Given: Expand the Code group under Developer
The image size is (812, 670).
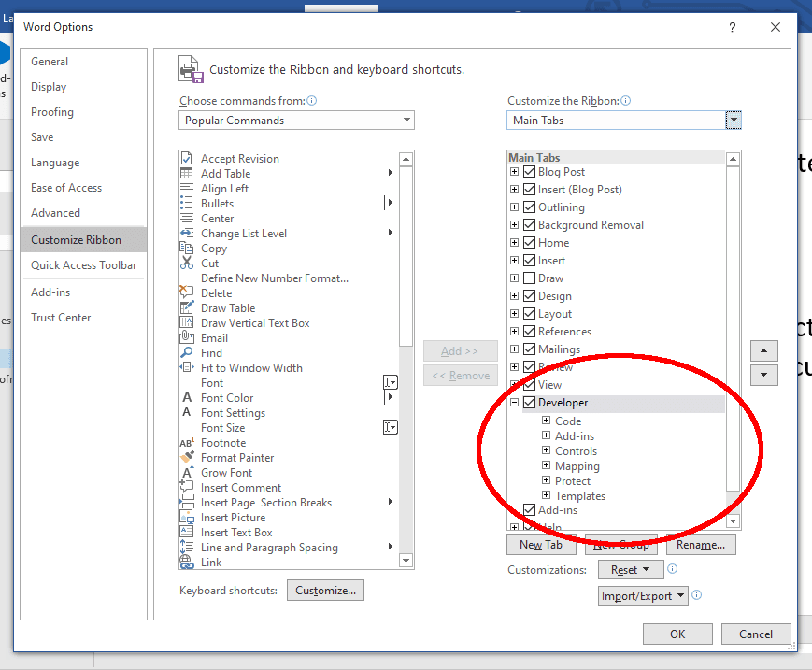Looking at the screenshot, I should 546,421.
